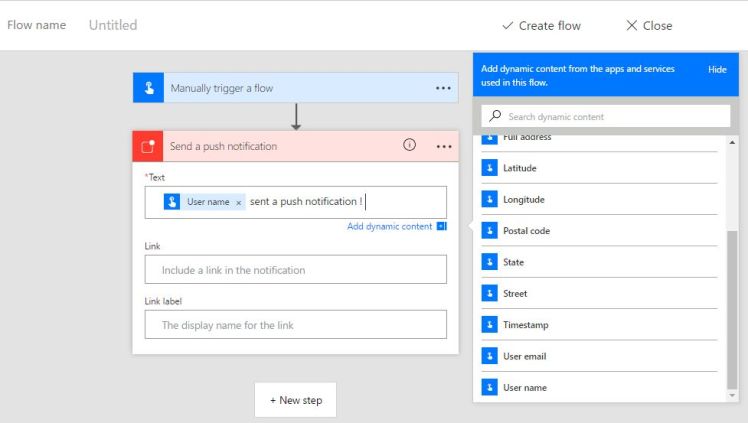Click the icon beside the State item

point(489,262)
